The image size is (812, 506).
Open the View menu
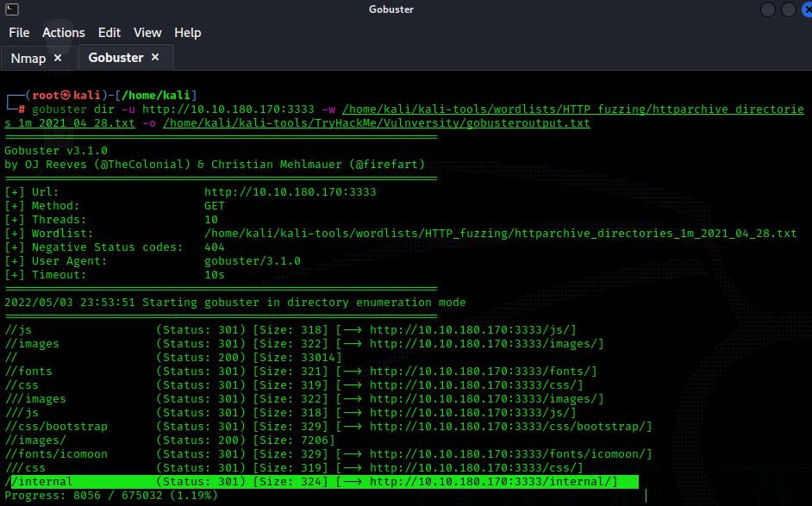click(147, 33)
